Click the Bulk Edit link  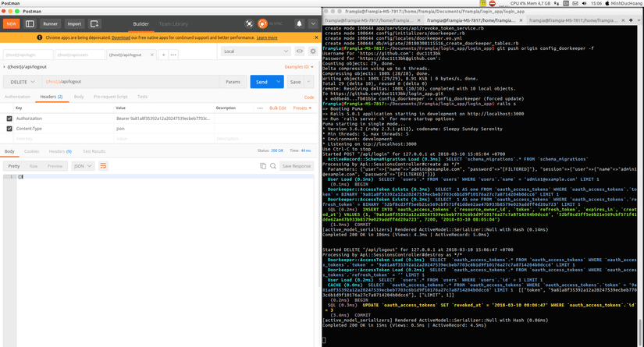click(x=278, y=108)
